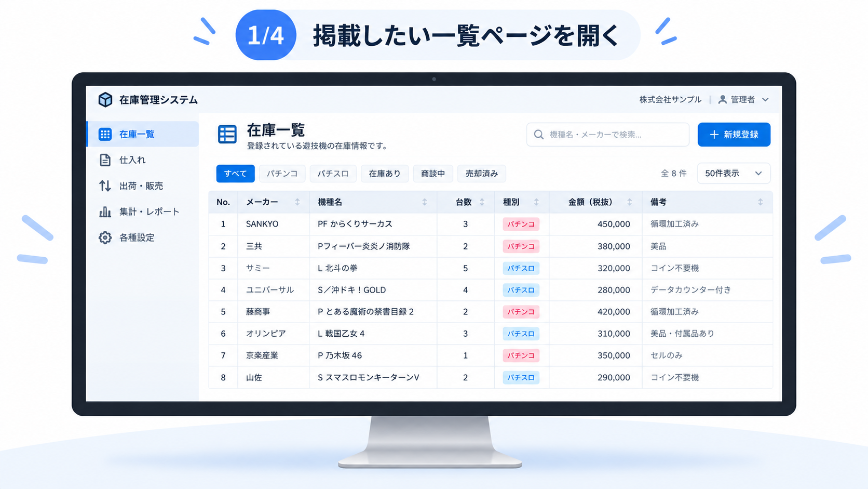The image size is (868, 489).
Task: Click the sort arrows on 機種名 column
Action: point(425,202)
